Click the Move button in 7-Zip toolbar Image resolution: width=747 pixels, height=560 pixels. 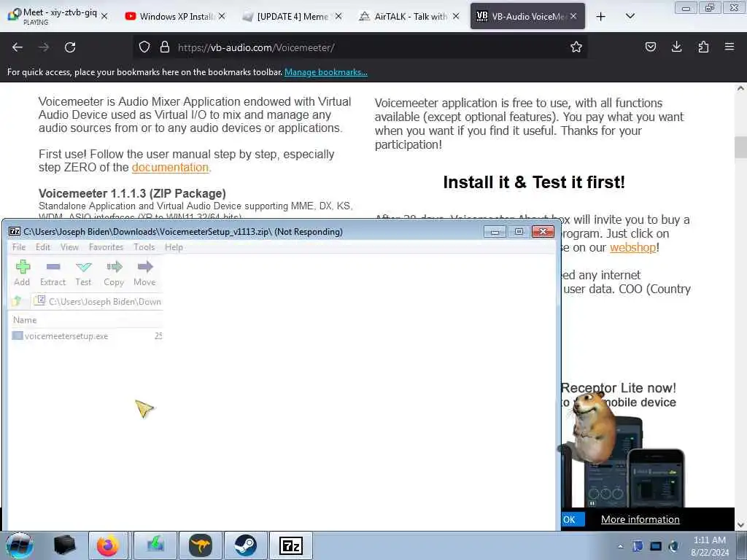tap(145, 273)
